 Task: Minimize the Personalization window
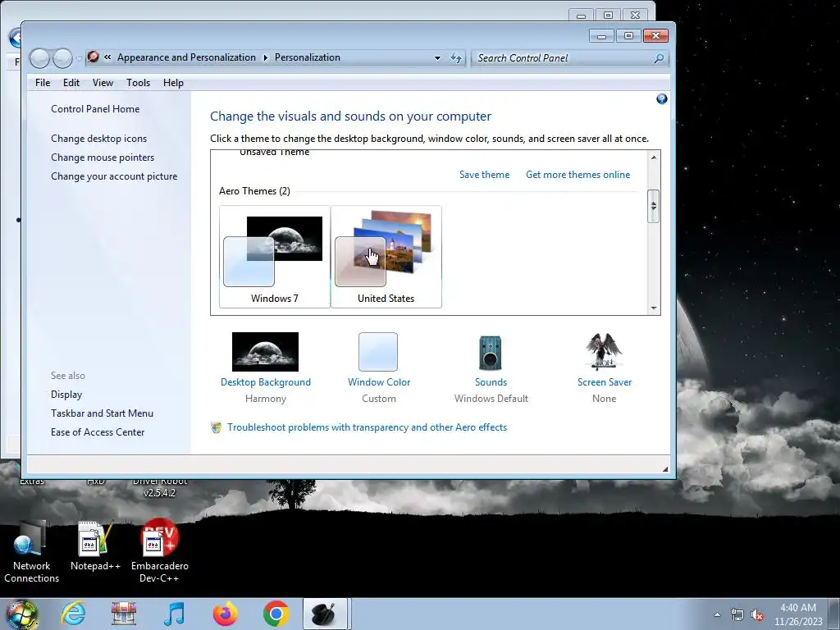point(601,36)
